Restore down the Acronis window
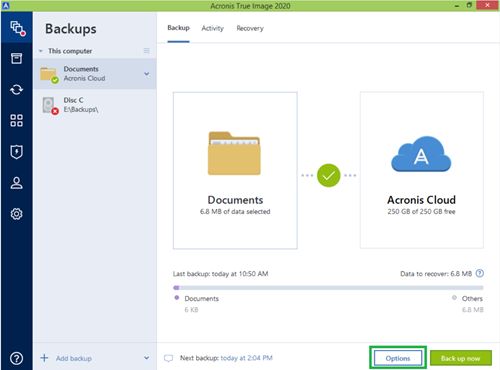Image resolution: width=500 pixels, height=370 pixels. [x=469, y=5]
